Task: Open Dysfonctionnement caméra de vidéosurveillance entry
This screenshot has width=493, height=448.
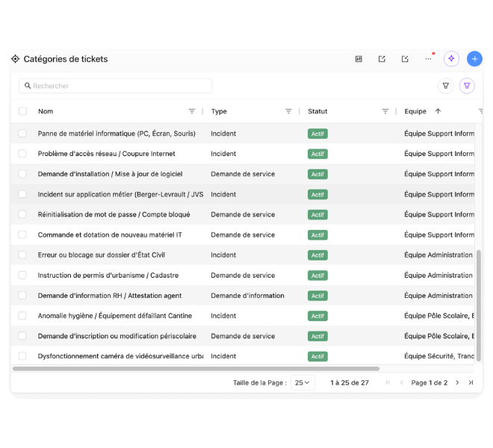Action: pos(120,356)
